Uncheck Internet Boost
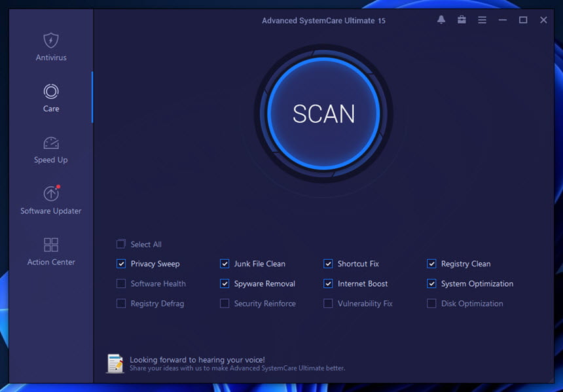The image size is (563, 392). click(328, 283)
